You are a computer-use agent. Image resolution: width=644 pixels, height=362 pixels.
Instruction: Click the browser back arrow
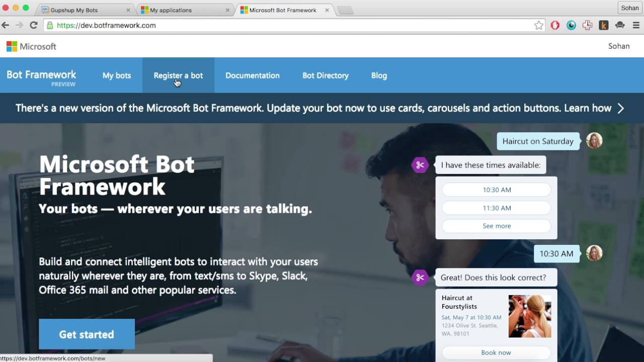click(6, 25)
